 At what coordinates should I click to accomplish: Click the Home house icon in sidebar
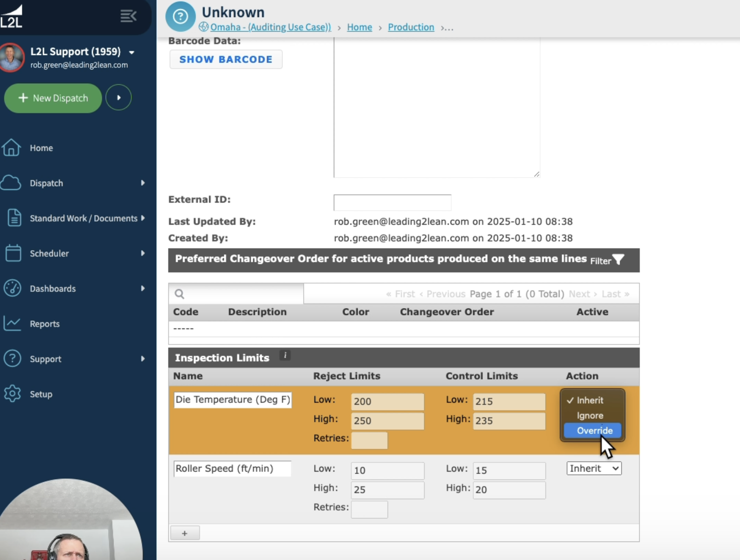[x=11, y=148]
